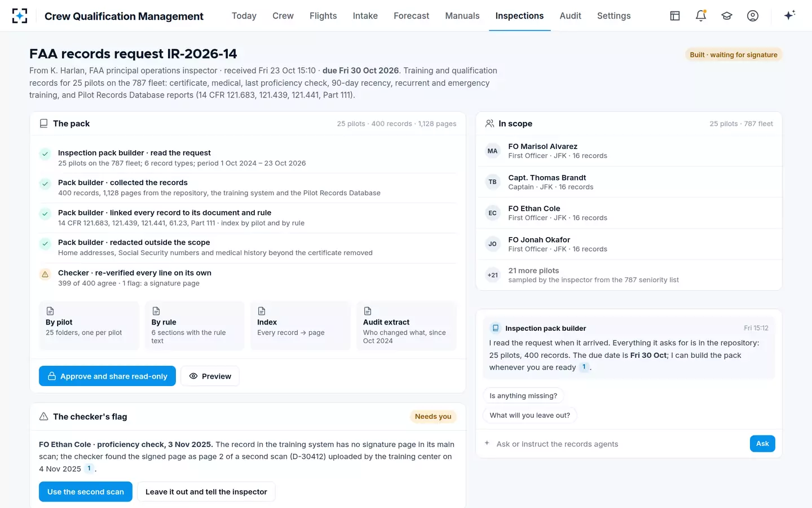This screenshot has width=812, height=508.
Task: Open the Intake tab
Action: pos(365,16)
